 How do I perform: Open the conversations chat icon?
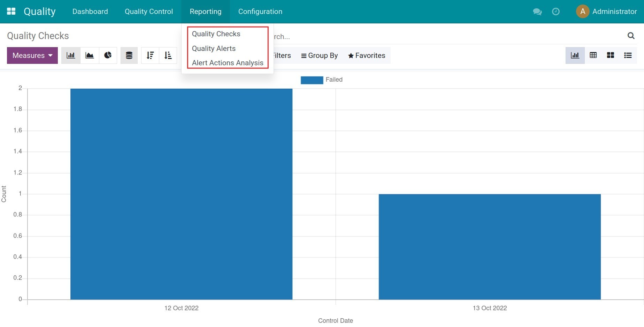click(537, 12)
